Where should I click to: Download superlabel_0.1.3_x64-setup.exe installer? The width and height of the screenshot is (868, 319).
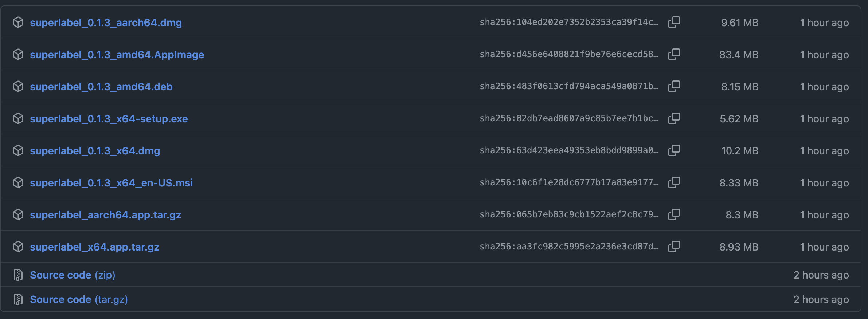109,119
